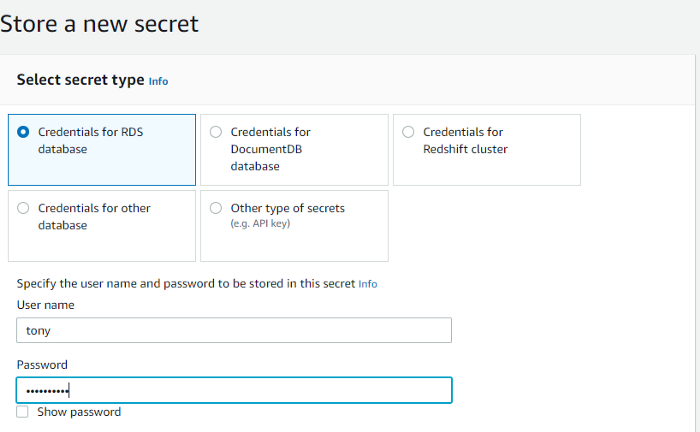The image size is (700, 432).
Task: Click the Password field label
Action: point(42,365)
